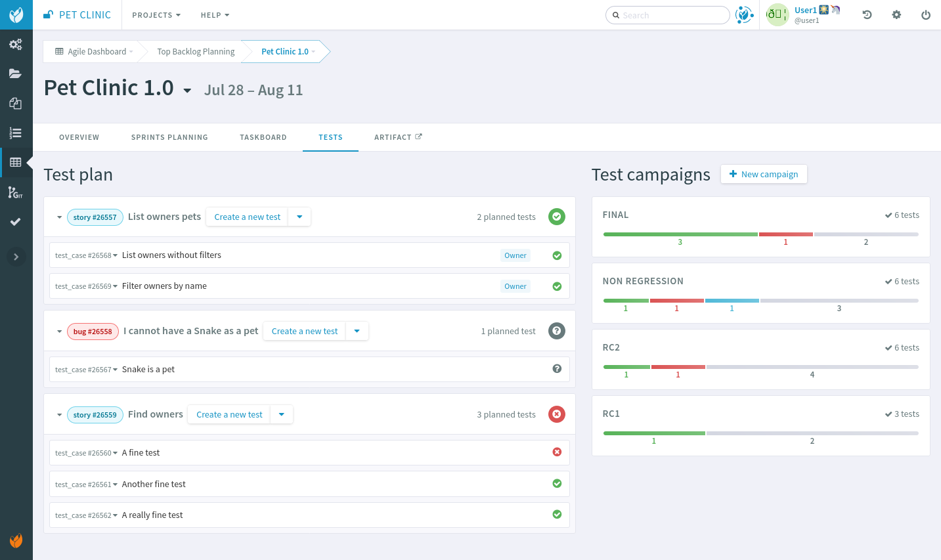
Task: Click the FINAL campaign progress bar
Action: [x=760, y=234]
